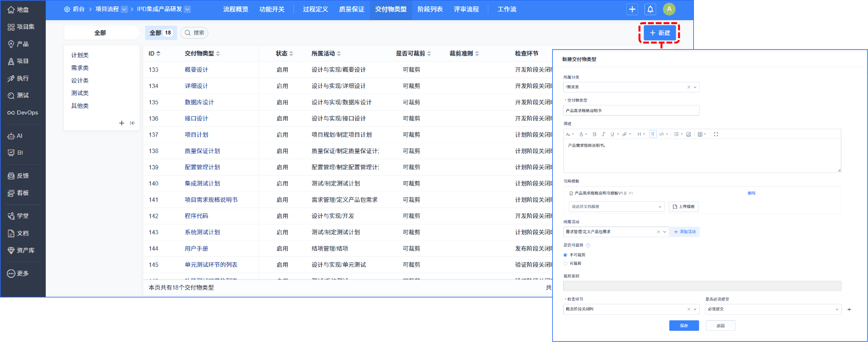
Task: Open 必须提交 dropdown
Action: (773, 309)
